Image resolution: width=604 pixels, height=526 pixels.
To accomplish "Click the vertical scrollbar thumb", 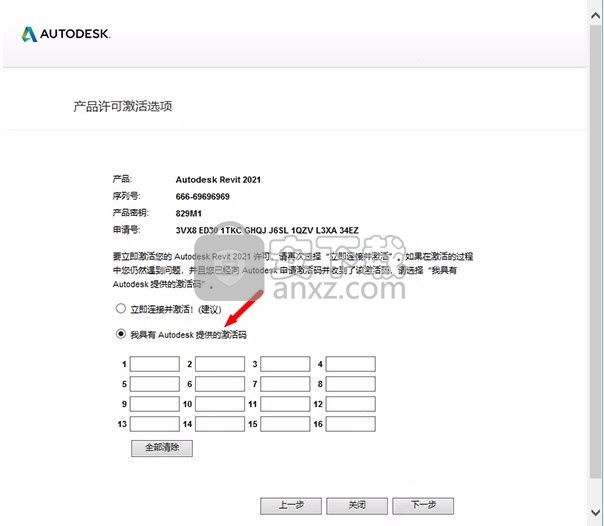I will coord(596,252).
